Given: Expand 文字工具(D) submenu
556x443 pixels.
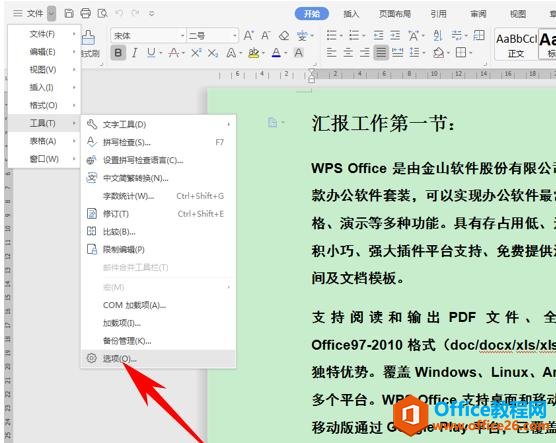Looking at the screenshot, I should (x=159, y=124).
